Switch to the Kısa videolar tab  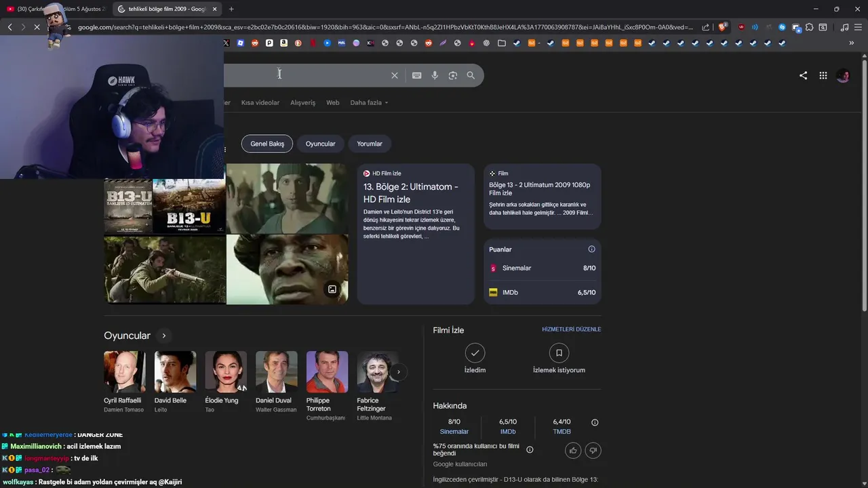coord(260,102)
